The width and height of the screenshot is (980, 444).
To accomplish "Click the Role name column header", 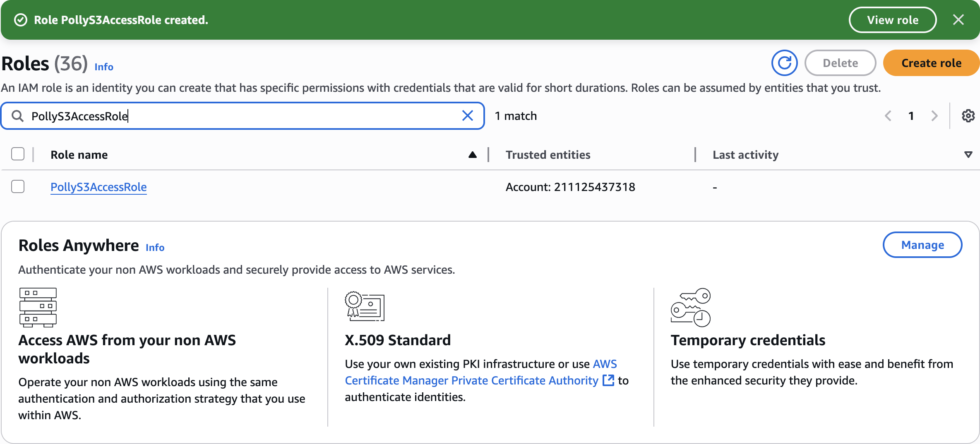I will pyautogui.click(x=79, y=155).
